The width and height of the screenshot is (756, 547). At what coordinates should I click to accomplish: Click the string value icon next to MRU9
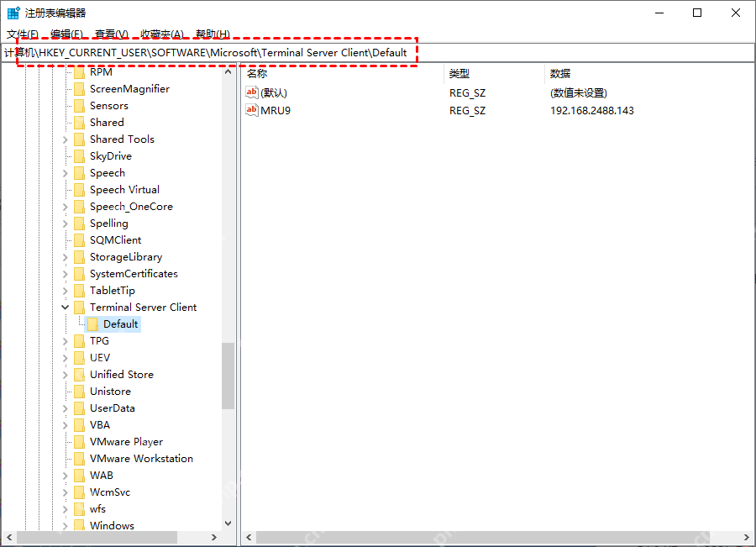point(252,110)
